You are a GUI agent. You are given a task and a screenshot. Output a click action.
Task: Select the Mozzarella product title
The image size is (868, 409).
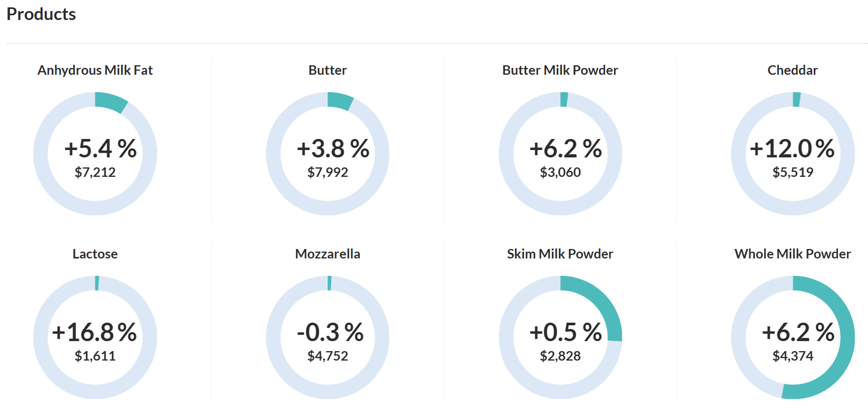click(x=328, y=254)
